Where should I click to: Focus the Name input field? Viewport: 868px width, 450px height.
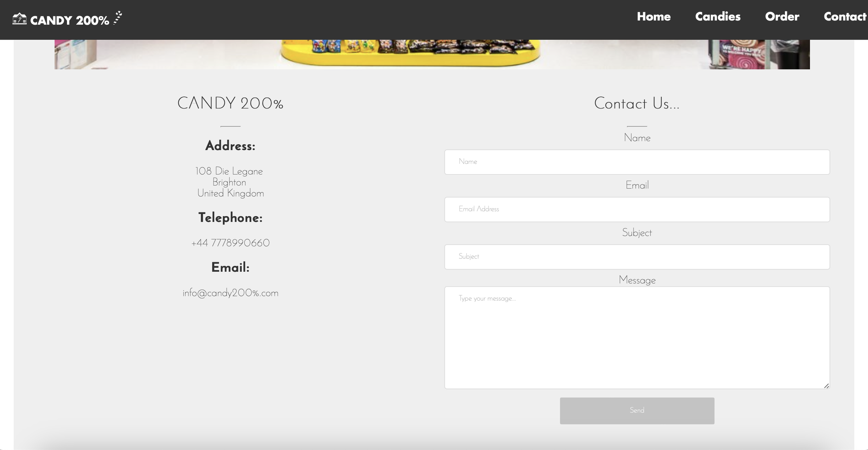coord(637,162)
